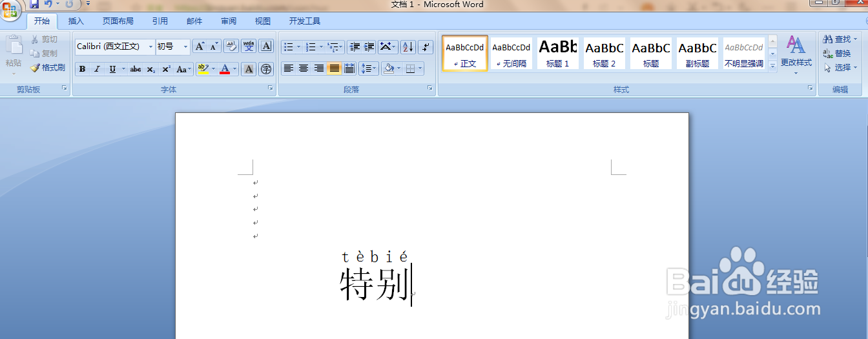Toggle italic formatting

(98, 69)
